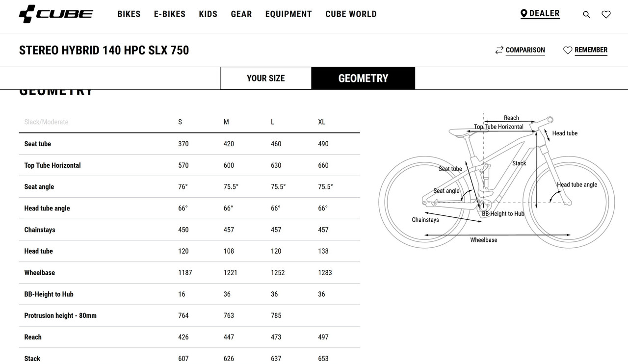This screenshot has width=628, height=364.
Task: Switch to the YOUR SIZE tab
Action: (x=266, y=78)
